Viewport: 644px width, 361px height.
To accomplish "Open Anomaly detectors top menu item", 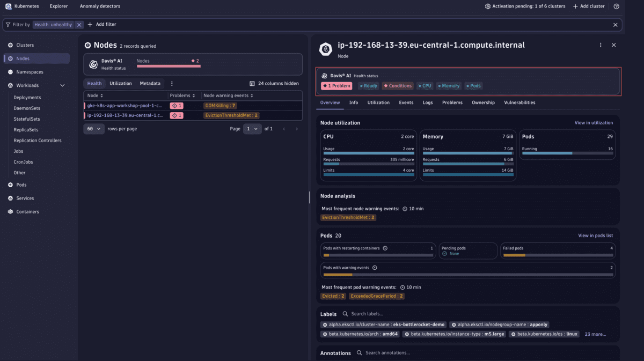I will 100,6.
